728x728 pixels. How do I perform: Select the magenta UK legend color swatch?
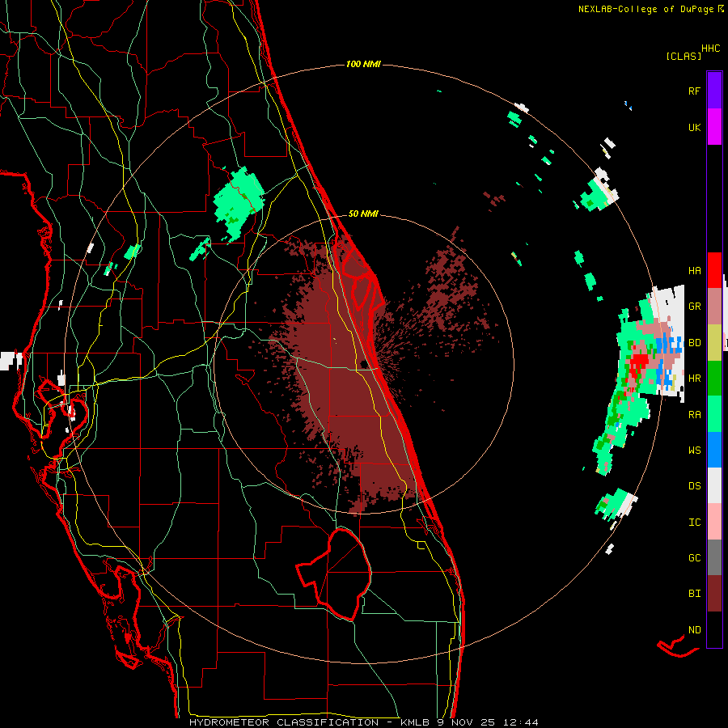[x=714, y=126]
